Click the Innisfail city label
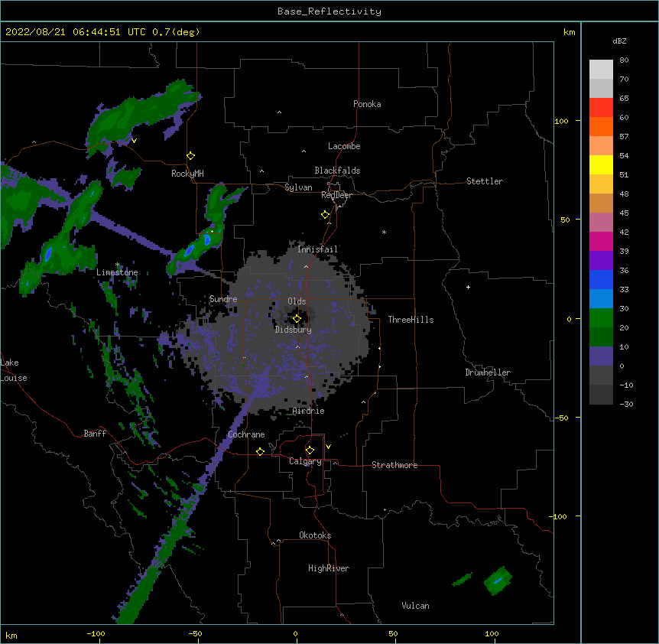Screen dimensions: 659x644 (x=317, y=249)
